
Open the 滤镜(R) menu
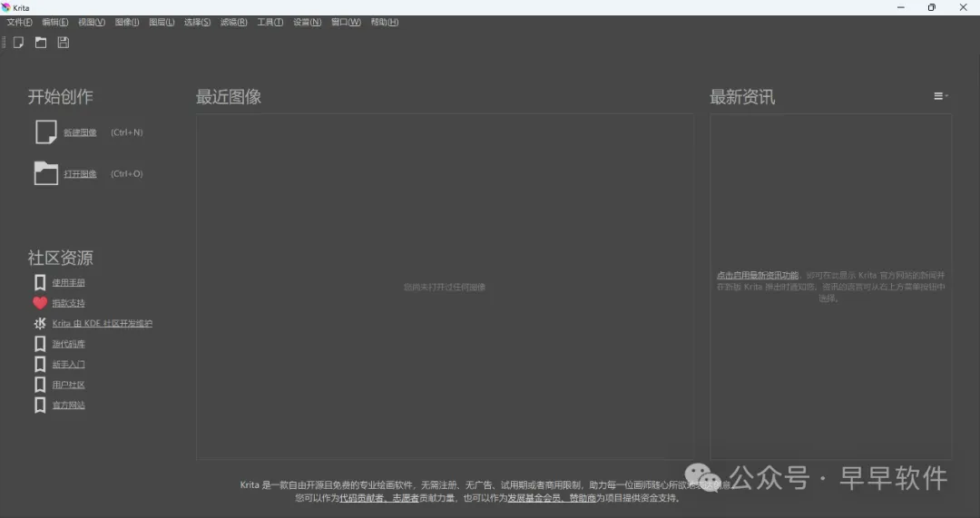(x=234, y=22)
